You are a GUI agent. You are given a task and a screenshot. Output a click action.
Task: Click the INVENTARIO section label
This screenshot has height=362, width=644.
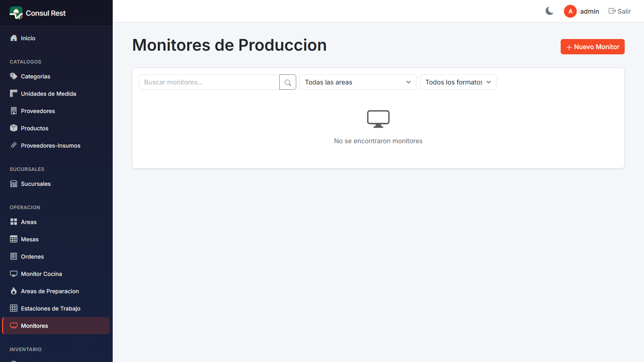[x=26, y=350]
